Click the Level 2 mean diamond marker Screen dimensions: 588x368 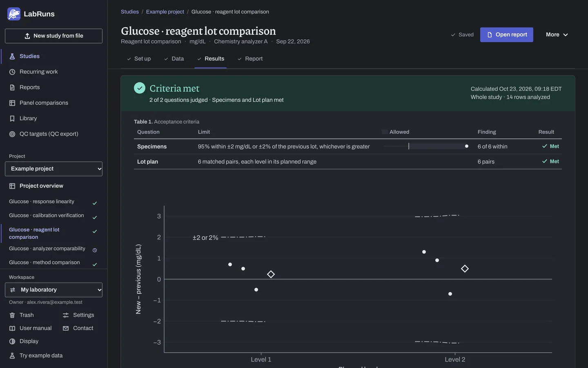click(x=465, y=269)
